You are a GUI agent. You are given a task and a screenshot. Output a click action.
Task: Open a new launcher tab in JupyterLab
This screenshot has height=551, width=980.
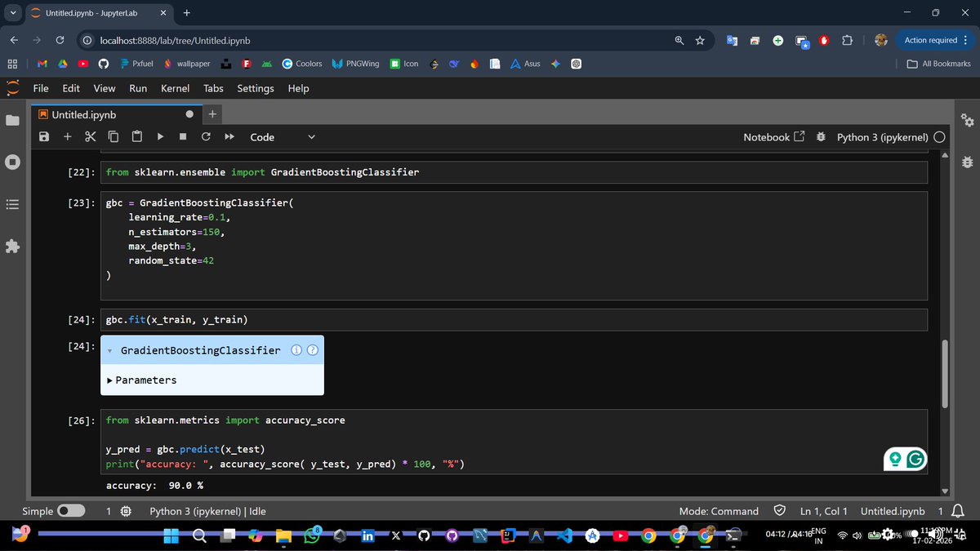point(212,115)
